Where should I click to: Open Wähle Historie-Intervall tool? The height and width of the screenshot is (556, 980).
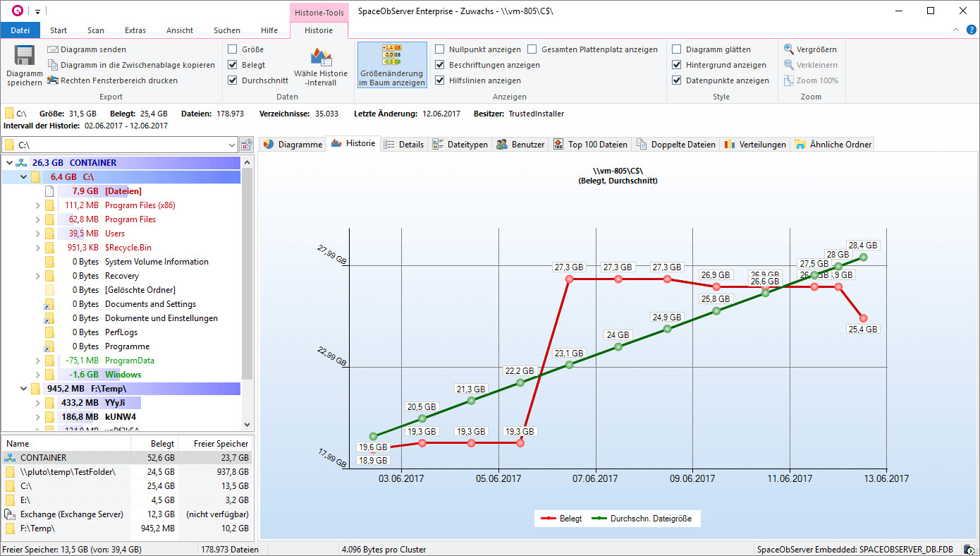pyautogui.click(x=321, y=66)
